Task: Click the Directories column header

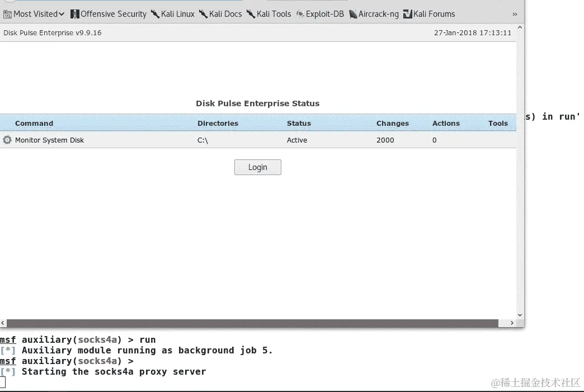Action: 218,123
